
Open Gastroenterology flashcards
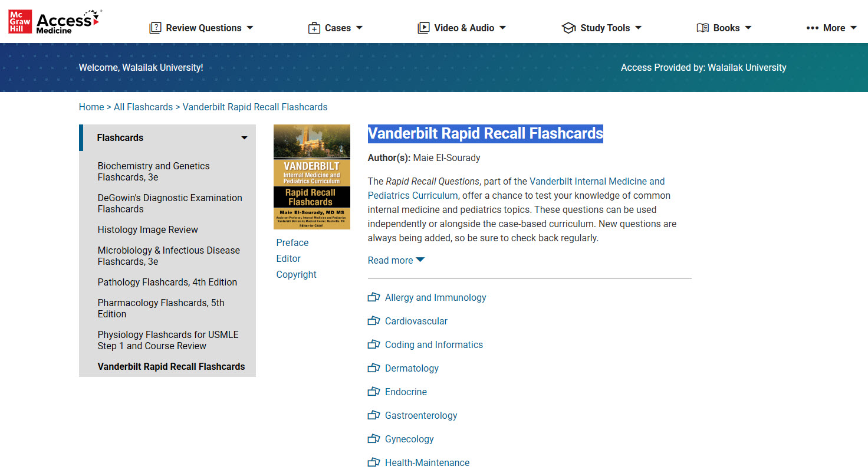(421, 415)
